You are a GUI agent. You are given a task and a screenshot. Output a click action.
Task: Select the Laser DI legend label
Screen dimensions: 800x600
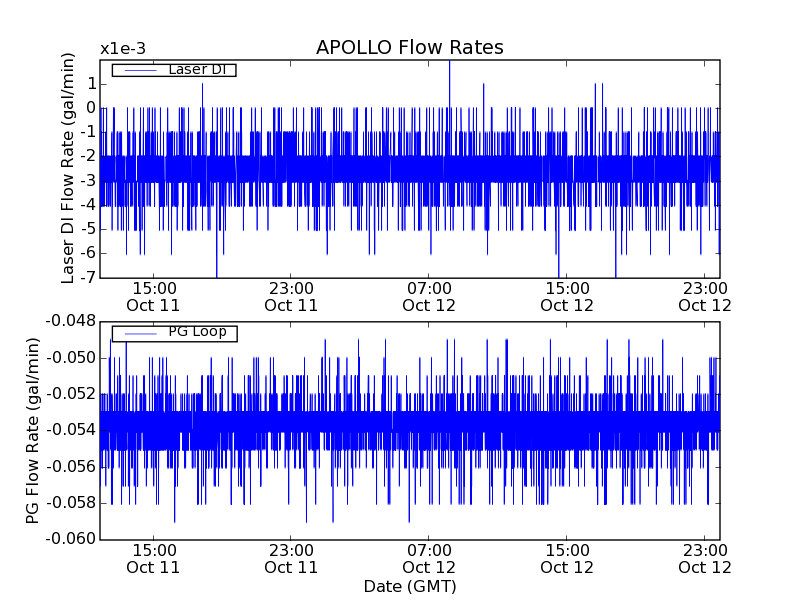click(196, 69)
